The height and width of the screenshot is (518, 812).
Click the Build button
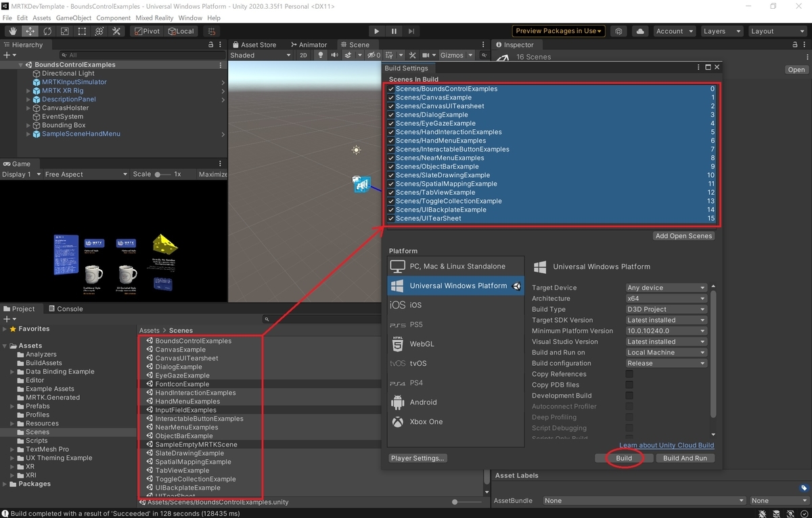tap(624, 458)
